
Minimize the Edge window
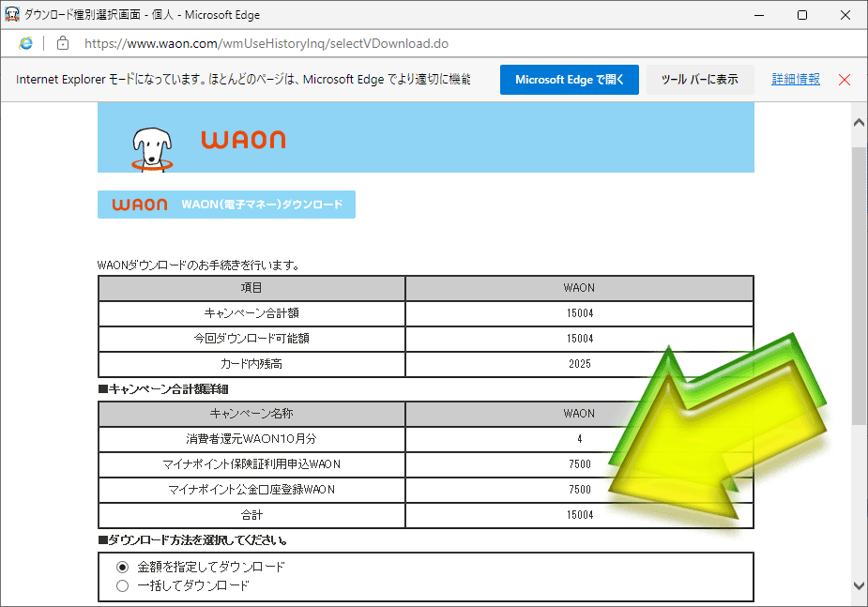pyautogui.click(x=759, y=15)
